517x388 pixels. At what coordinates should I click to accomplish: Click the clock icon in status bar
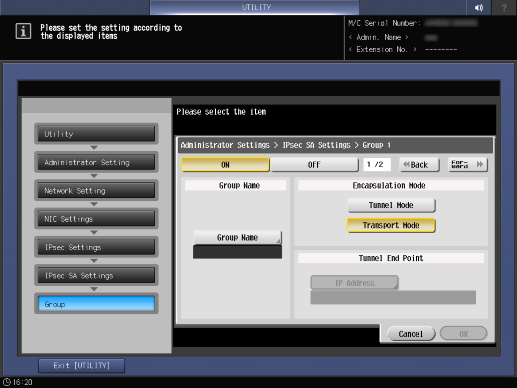6,382
